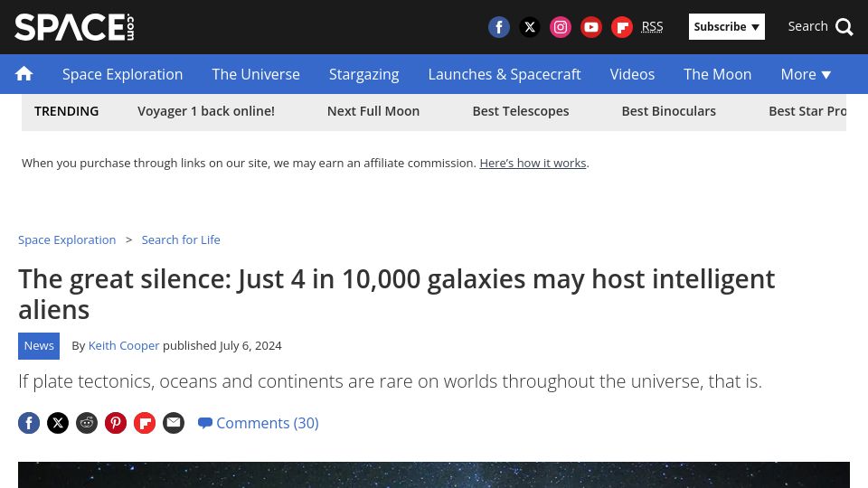Expand the More navigation menu
Viewport: 868px width, 488px height.
click(806, 74)
